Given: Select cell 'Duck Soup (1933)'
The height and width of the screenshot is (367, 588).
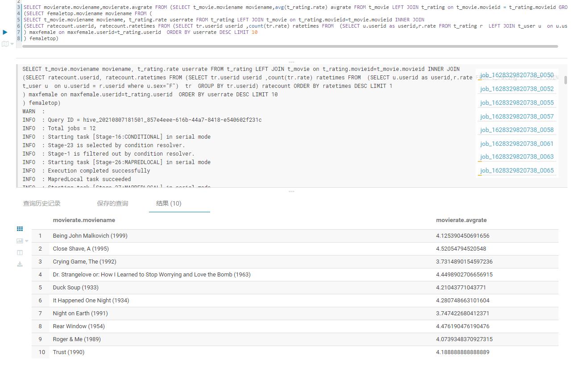Looking at the screenshot, I should (x=75, y=287).
